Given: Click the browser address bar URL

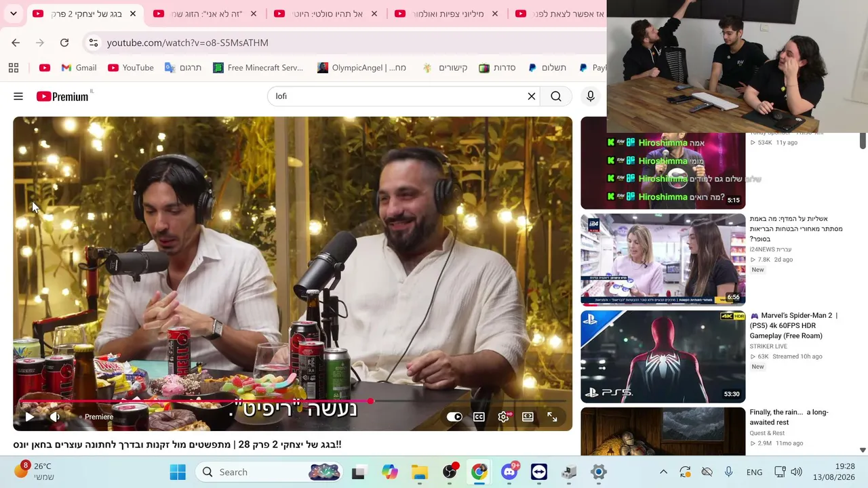Looking at the screenshot, I should tap(187, 43).
